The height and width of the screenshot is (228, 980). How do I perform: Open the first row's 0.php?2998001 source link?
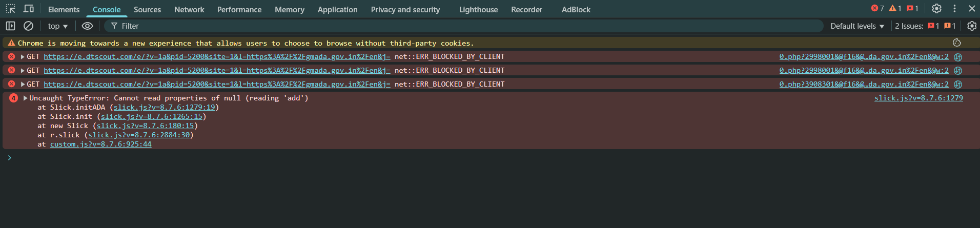(x=864, y=57)
